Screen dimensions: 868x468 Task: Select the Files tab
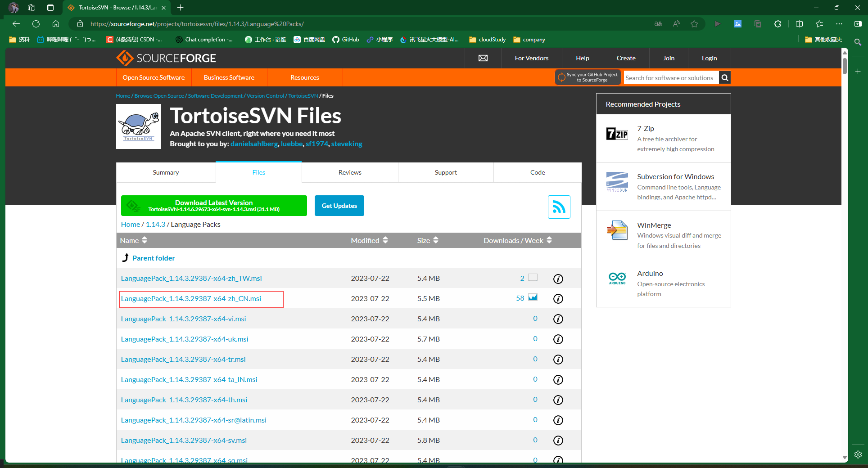(x=259, y=172)
